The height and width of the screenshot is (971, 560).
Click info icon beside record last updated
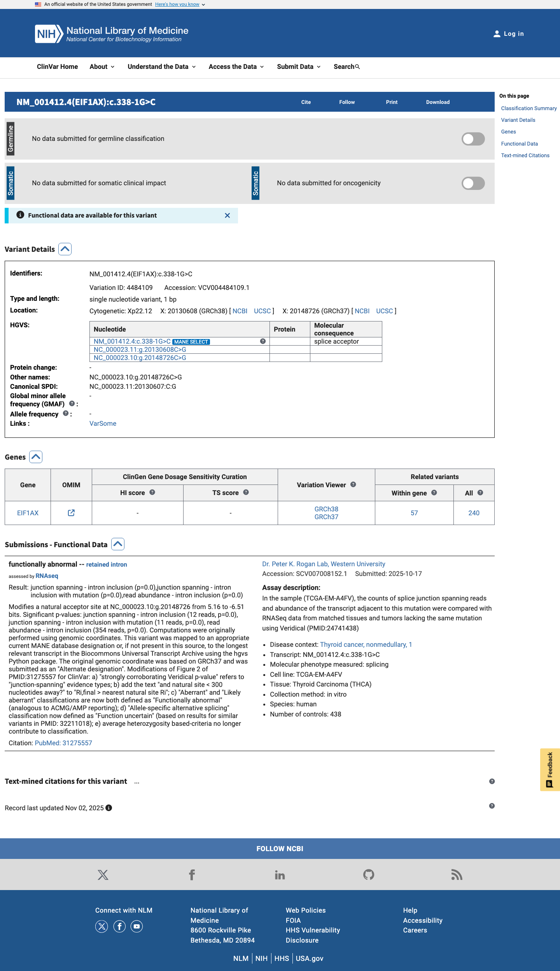click(x=109, y=808)
